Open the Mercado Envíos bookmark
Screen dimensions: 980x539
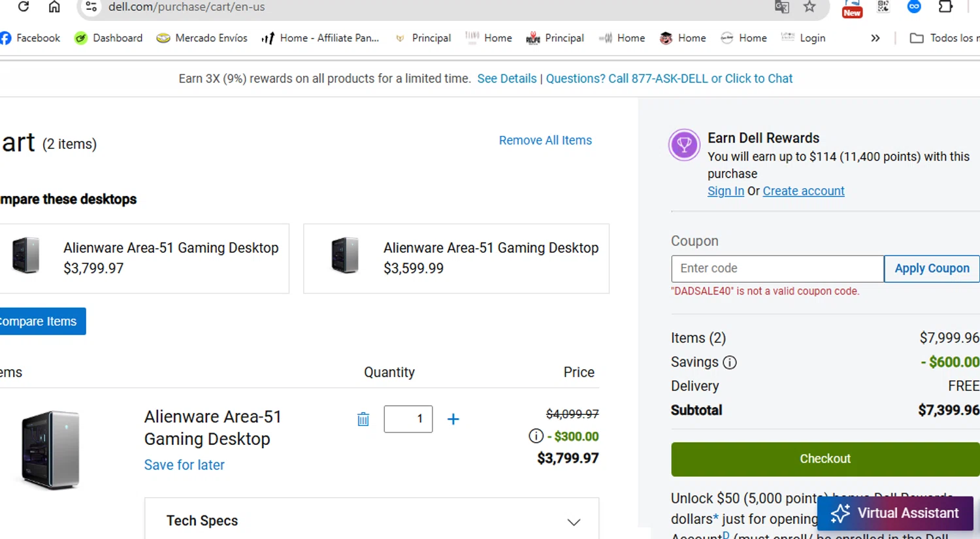(202, 38)
